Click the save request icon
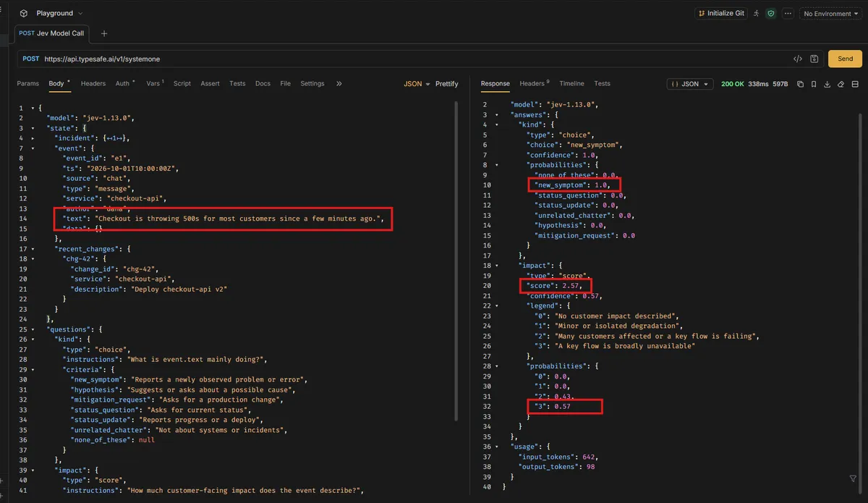This screenshot has width=868, height=503. [x=814, y=59]
